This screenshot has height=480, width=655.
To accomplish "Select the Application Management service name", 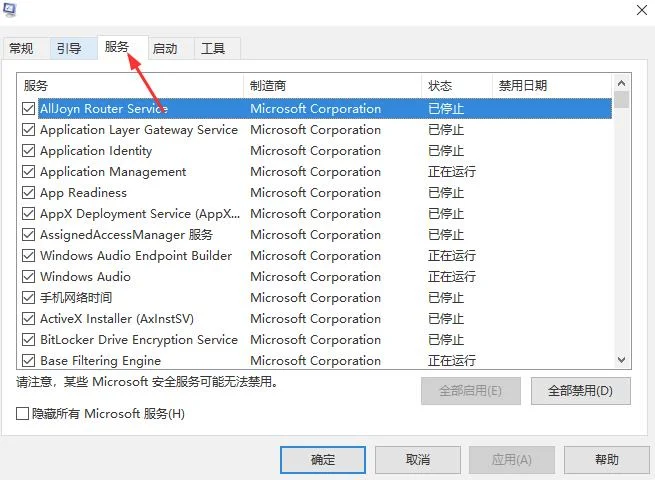I will tap(113, 172).
